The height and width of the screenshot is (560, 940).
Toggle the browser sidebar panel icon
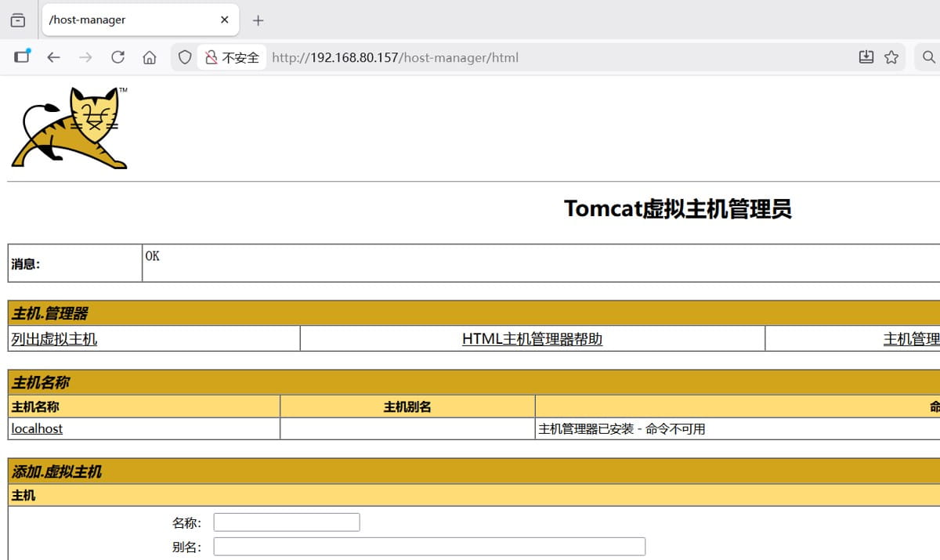(22, 56)
